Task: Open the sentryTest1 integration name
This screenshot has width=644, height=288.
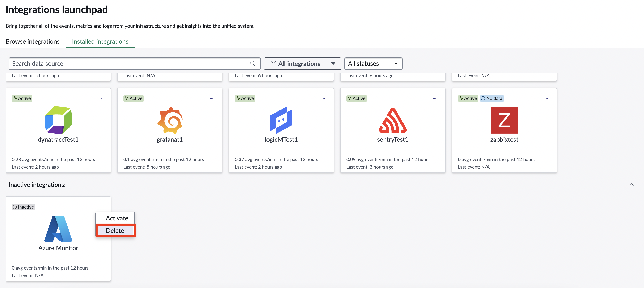Action: click(x=393, y=140)
